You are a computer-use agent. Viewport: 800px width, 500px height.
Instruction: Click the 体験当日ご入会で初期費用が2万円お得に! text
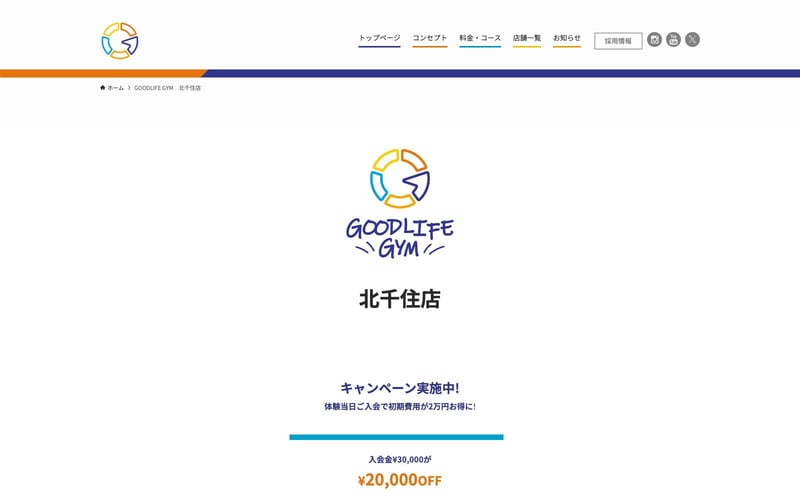(399, 407)
